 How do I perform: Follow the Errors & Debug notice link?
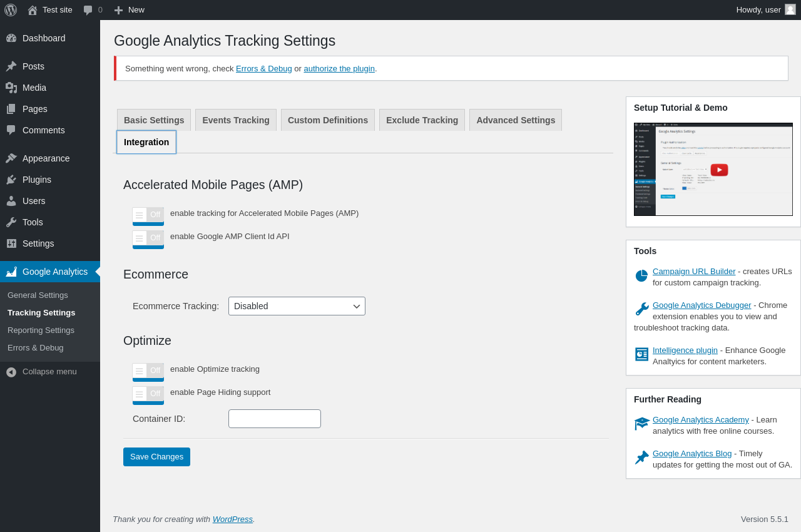(x=264, y=69)
